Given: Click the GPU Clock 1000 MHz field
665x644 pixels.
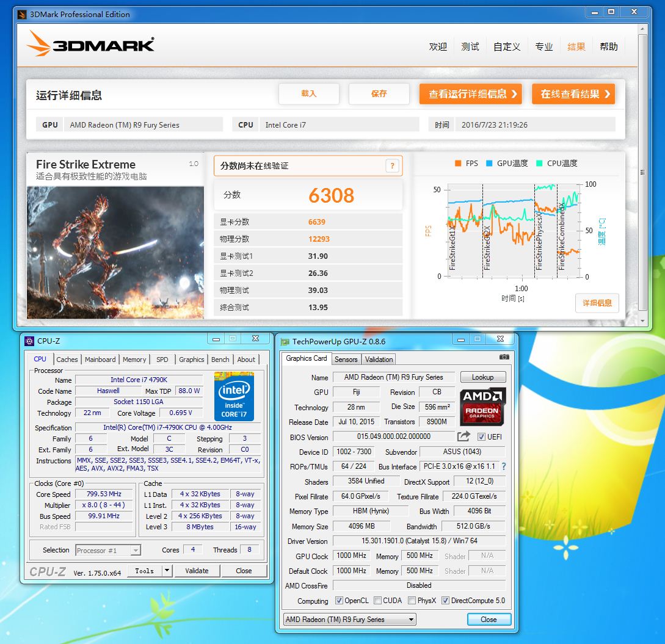Looking at the screenshot, I should pos(351,555).
